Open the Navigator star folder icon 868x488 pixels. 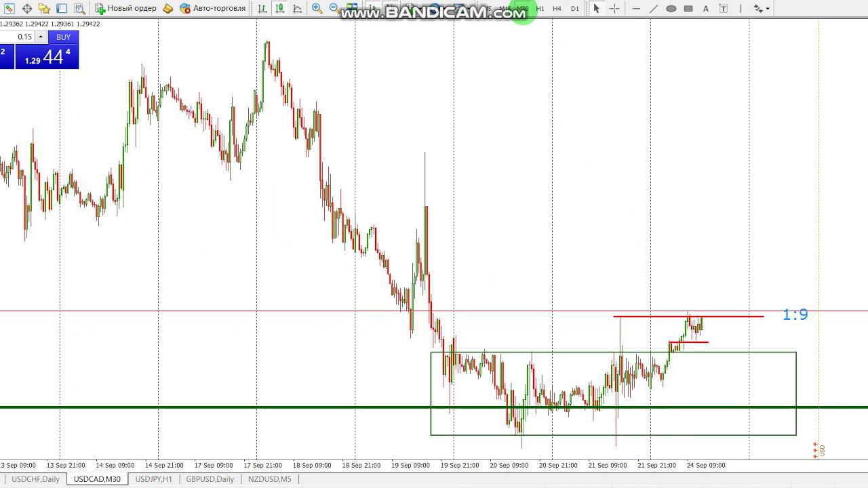click(x=44, y=9)
